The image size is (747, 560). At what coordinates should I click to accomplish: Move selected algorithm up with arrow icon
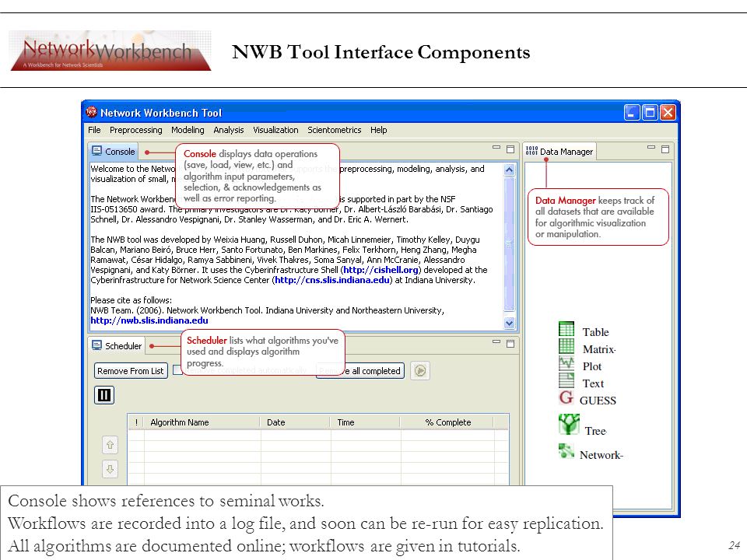coord(110,445)
